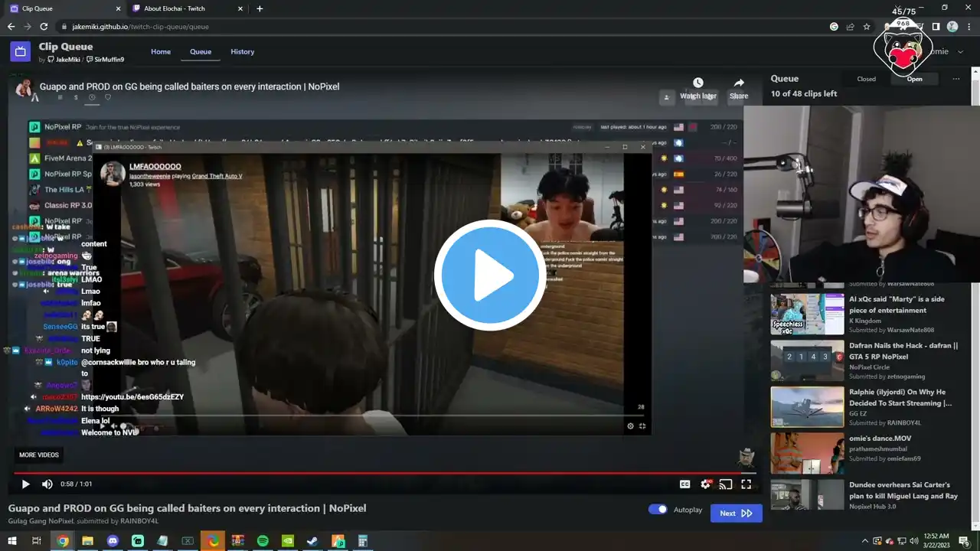Show hidden system tray icons
Image resolution: width=980 pixels, height=551 pixels.
click(866, 541)
